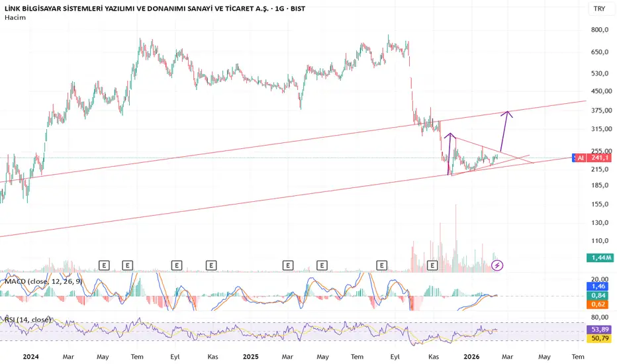617x364 pixels.
Task: Select the MACD (close, 12, 26, 9) legend
Action: (x=43, y=281)
